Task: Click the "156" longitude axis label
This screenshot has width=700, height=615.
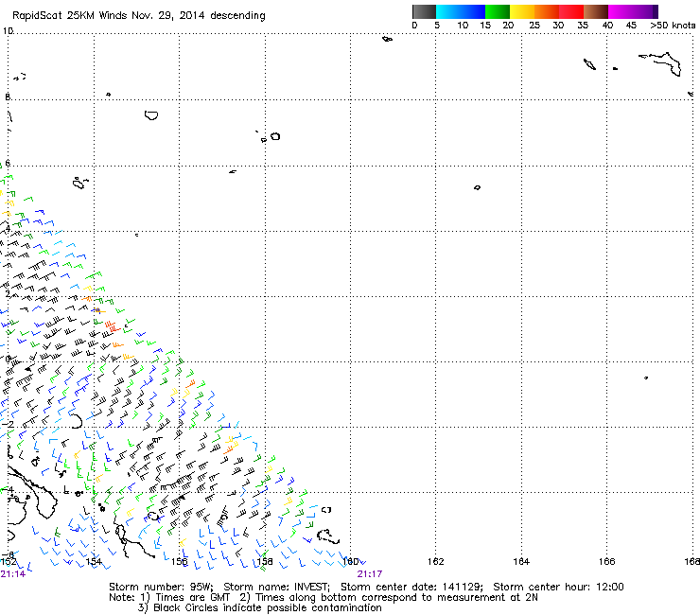Action: pyautogui.click(x=180, y=562)
